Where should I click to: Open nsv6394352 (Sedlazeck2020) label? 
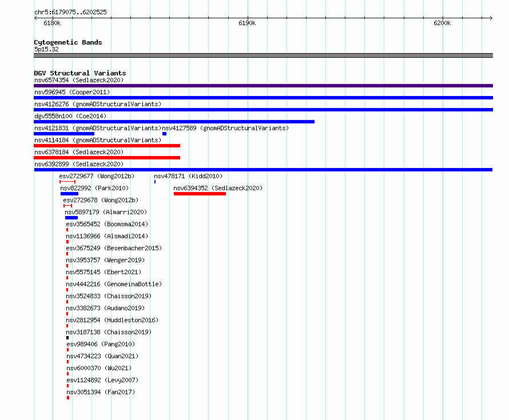[x=218, y=188]
